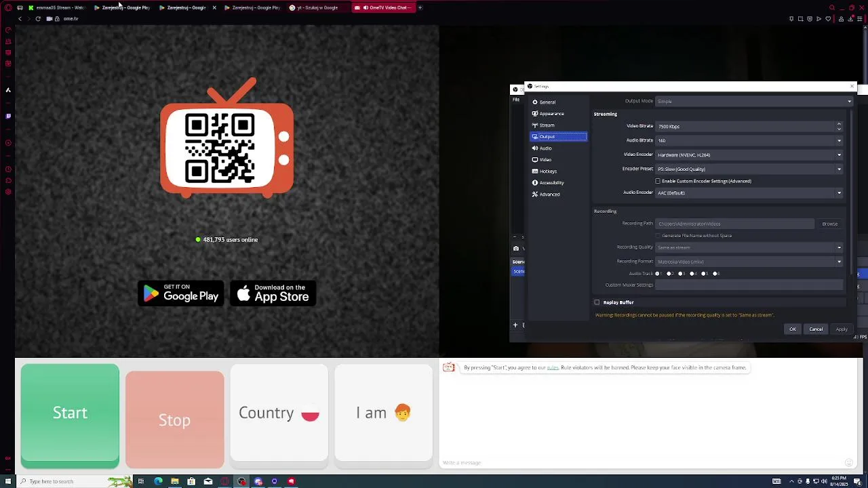Expand the Audio Bitrate dropdown

coord(749,141)
